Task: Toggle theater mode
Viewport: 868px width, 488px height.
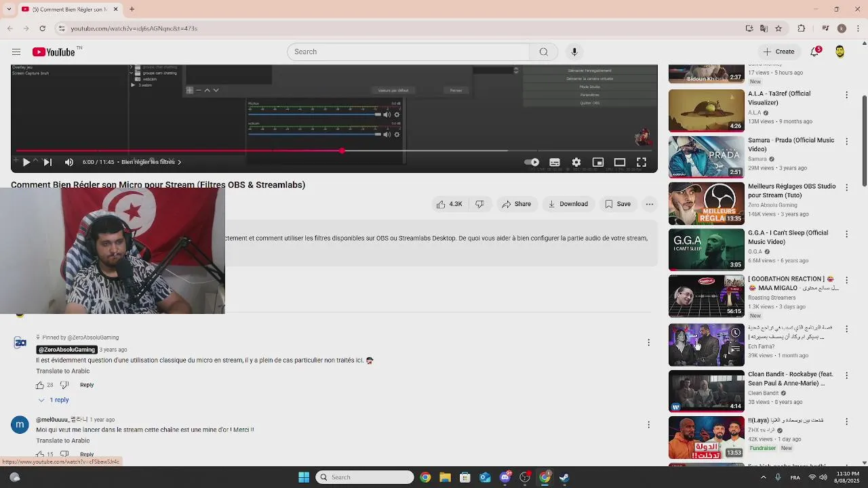Action: [620, 162]
